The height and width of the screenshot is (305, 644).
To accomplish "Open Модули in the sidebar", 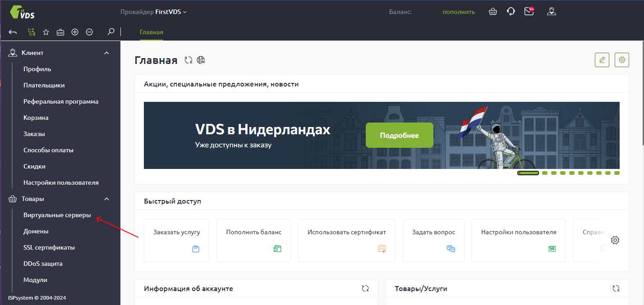I will pos(35,280).
